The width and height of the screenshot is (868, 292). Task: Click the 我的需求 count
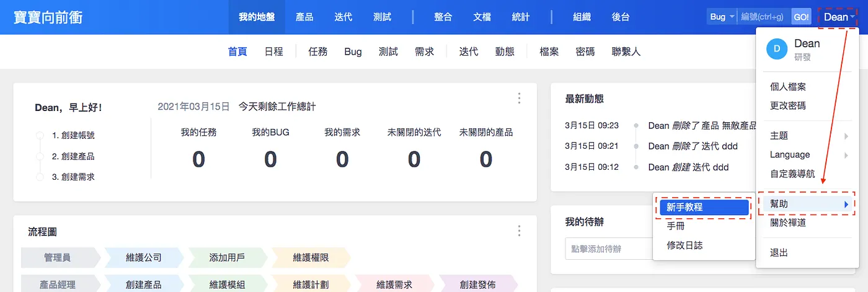[x=342, y=159]
